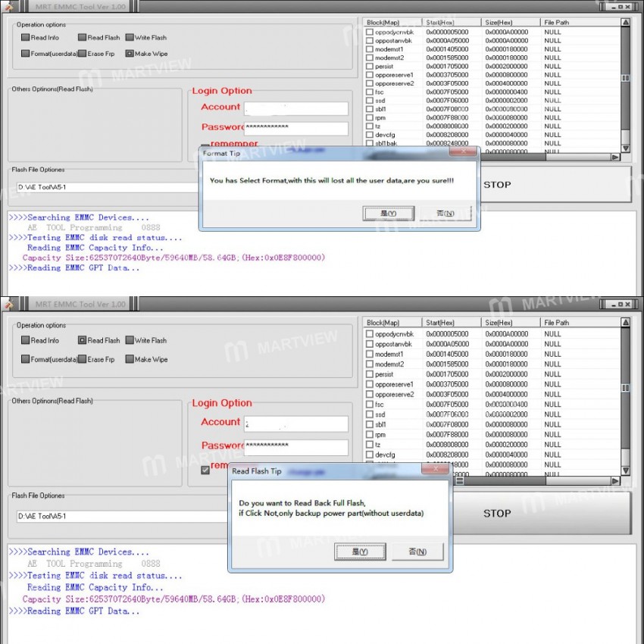644x644 pixels.
Task: Click partition list scroll-up arrow in the upper window
Action: (626, 22)
